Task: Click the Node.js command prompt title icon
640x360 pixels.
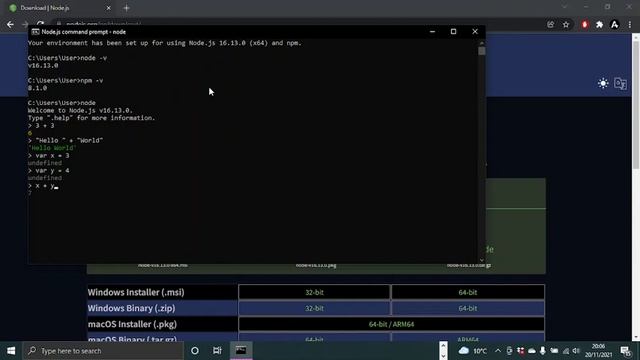Action: pyautogui.click(x=36, y=32)
